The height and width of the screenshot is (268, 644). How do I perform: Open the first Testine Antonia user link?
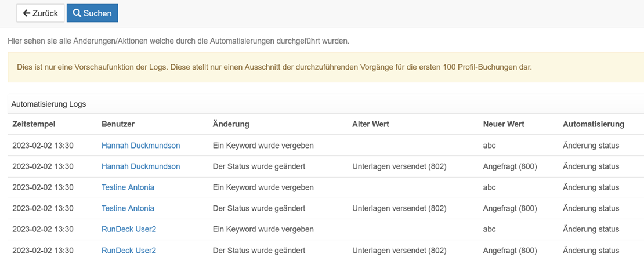tap(128, 187)
